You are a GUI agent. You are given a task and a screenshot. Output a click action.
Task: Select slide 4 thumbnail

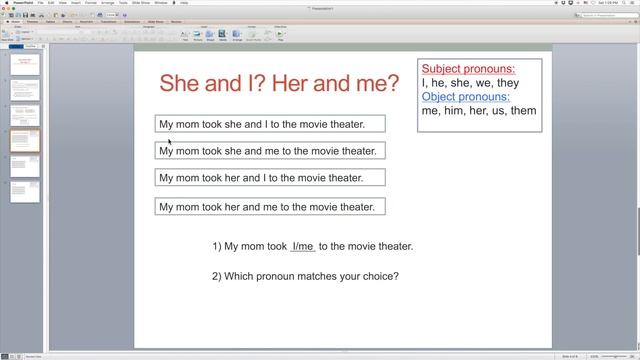tap(25, 141)
